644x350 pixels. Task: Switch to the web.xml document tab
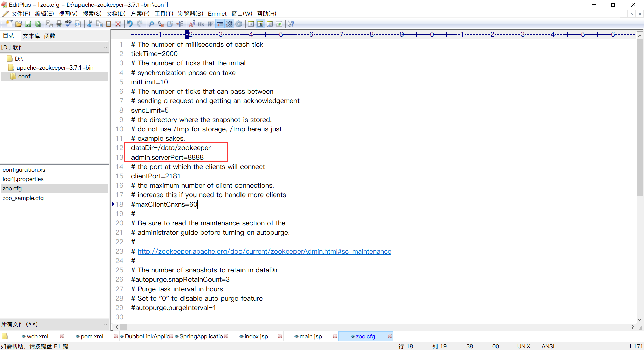point(37,336)
